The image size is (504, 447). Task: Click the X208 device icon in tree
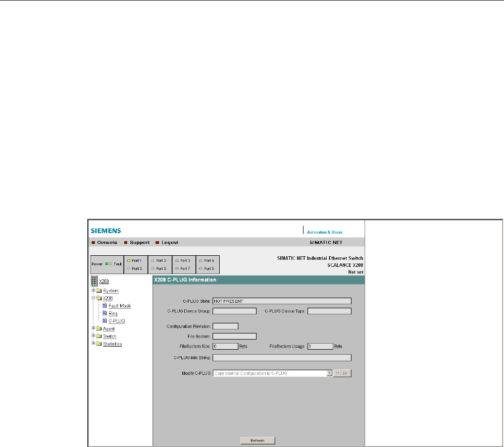tap(94, 281)
